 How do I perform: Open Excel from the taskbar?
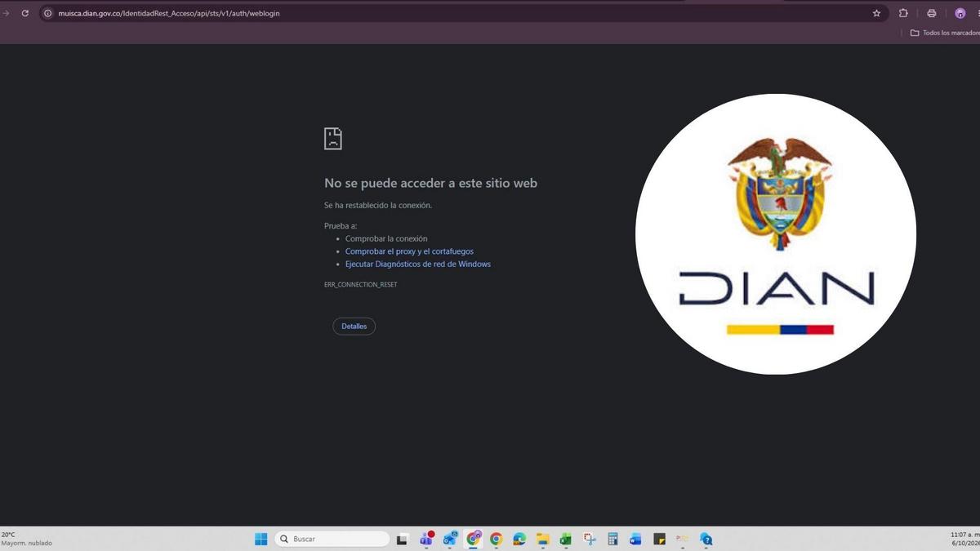(x=566, y=539)
